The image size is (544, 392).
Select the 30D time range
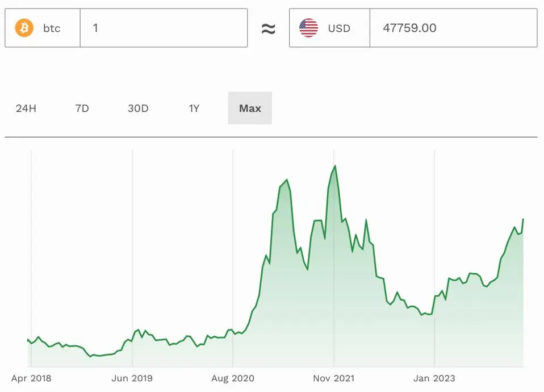tap(138, 108)
